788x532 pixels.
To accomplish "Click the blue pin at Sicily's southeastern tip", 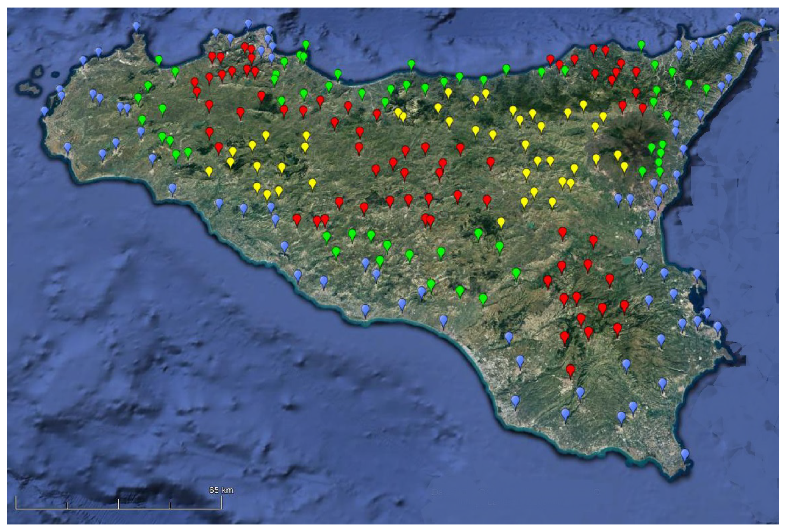I will tap(685, 454).
